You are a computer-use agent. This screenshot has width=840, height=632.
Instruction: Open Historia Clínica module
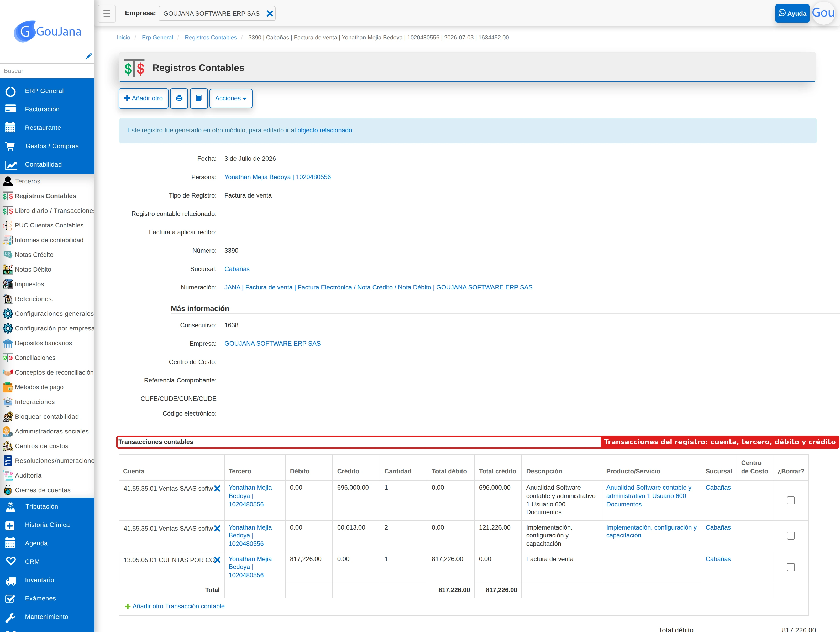pos(47,525)
